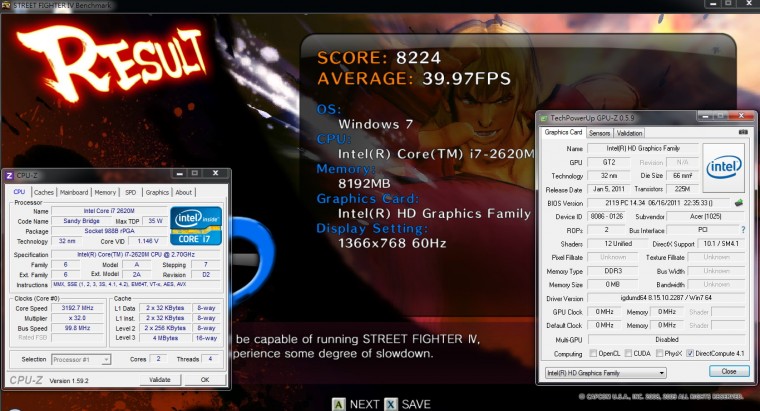Click the Package value Socket 988B rPGA
This screenshot has height=411, width=760.
(109, 231)
